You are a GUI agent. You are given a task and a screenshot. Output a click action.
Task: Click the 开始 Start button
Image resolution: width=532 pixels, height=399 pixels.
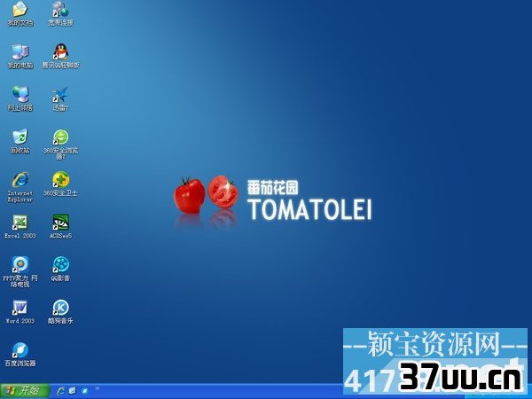[x=25, y=391]
